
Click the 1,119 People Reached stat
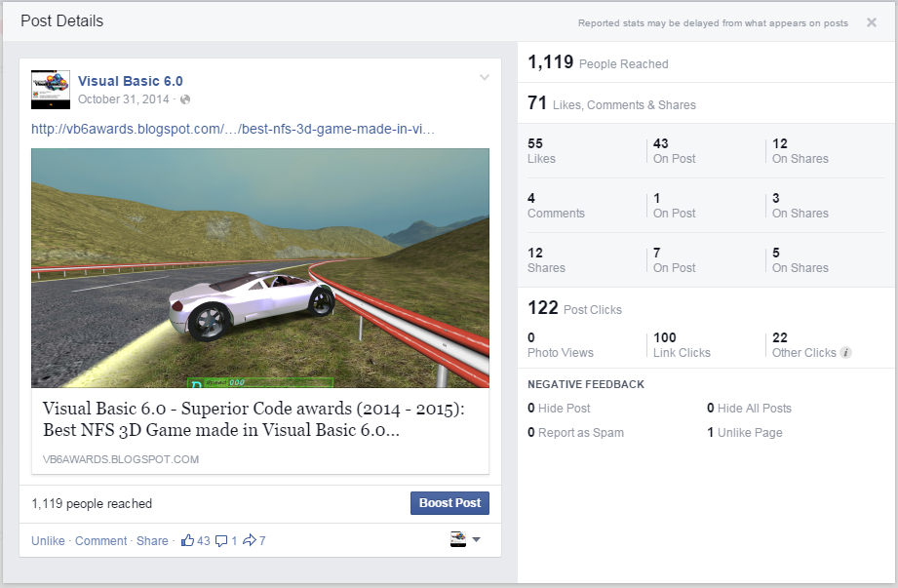pos(598,61)
